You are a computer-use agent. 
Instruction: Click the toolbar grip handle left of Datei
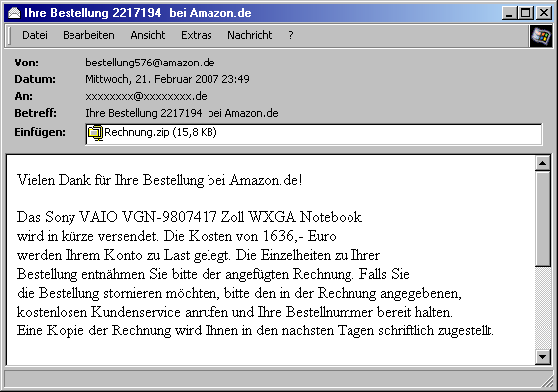(9, 35)
